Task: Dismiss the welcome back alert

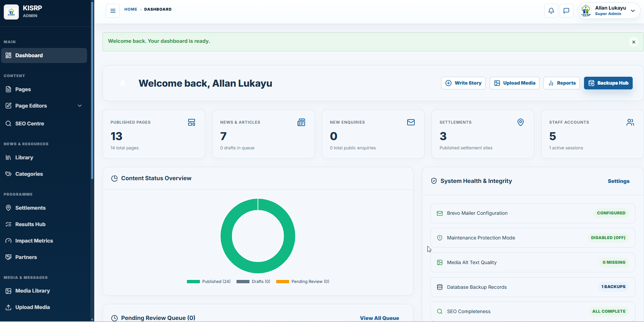Action: pos(634,42)
